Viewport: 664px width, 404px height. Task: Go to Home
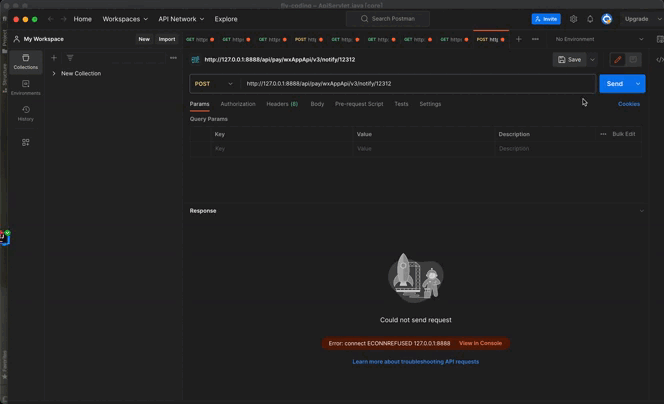83,19
